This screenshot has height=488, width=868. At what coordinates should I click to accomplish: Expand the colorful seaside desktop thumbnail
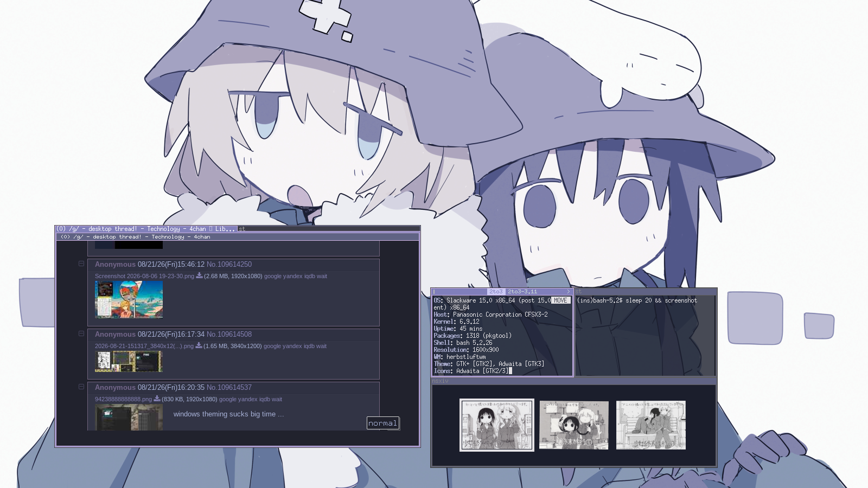coord(129,299)
